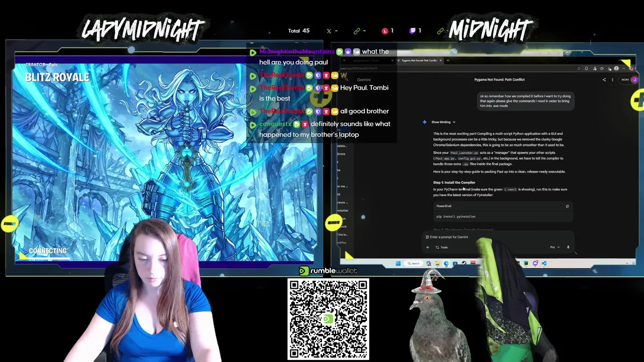Image resolution: width=644 pixels, height=362 pixels.
Task: Open PyCharm from the taskbar
Action: pyautogui.click(x=526, y=263)
